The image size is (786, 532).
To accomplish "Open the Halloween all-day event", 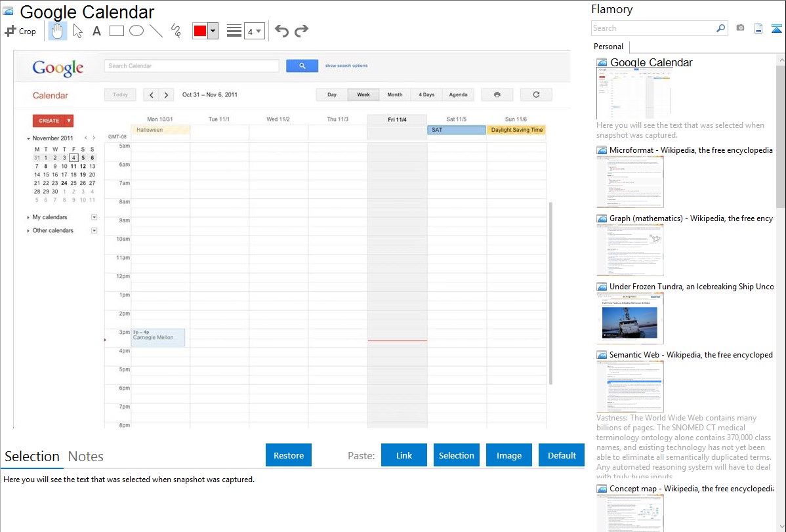I will coord(160,130).
